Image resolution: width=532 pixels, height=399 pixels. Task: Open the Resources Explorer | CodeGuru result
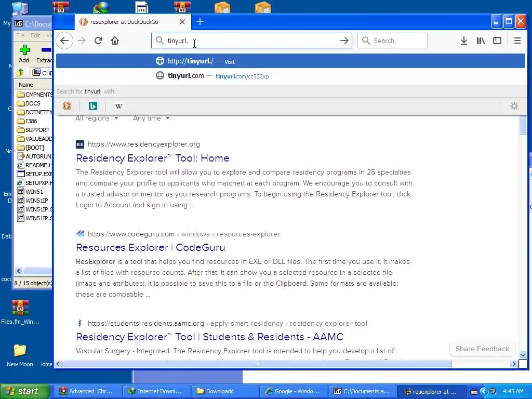(x=150, y=247)
